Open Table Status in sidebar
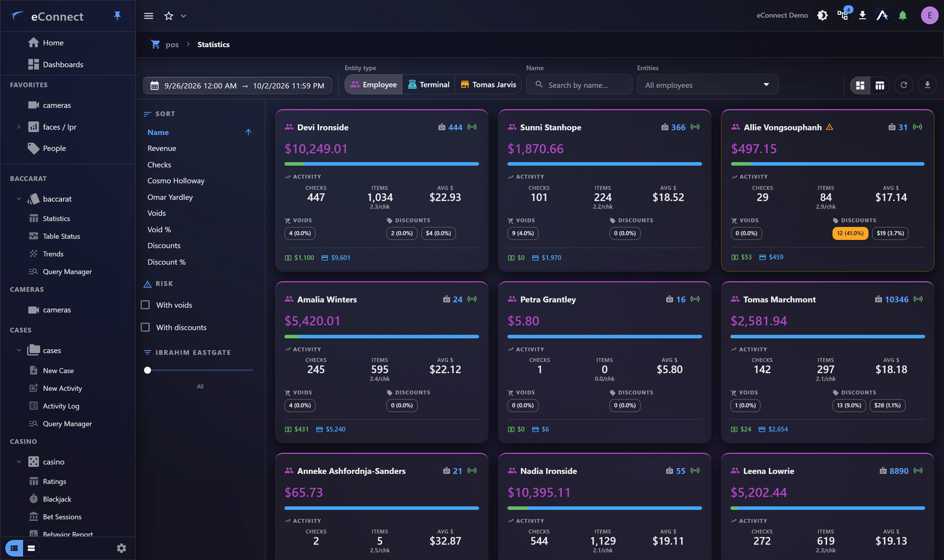 click(61, 236)
